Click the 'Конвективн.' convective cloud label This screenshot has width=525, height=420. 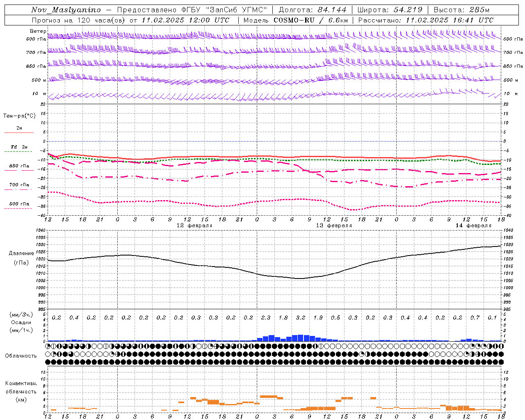point(21,383)
